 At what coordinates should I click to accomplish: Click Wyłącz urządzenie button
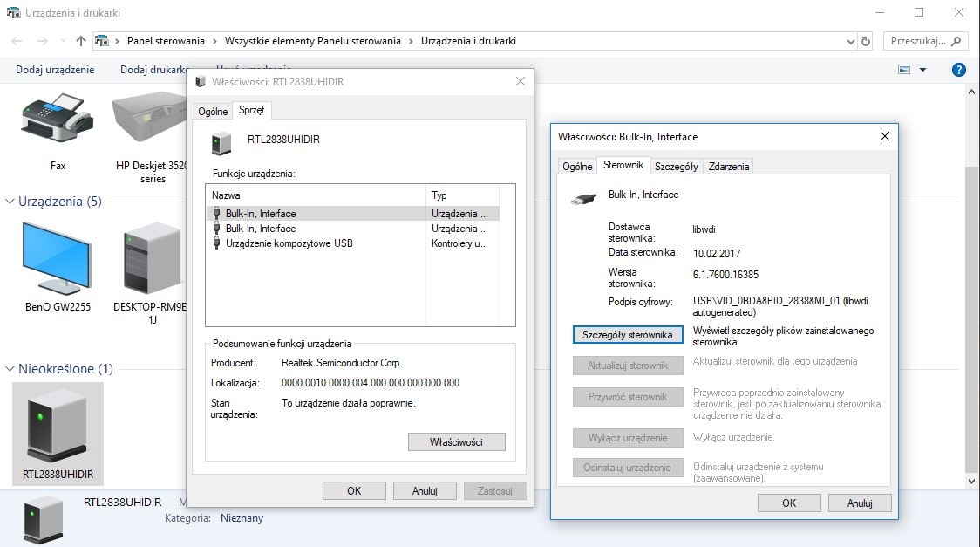pyautogui.click(x=628, y=438)
